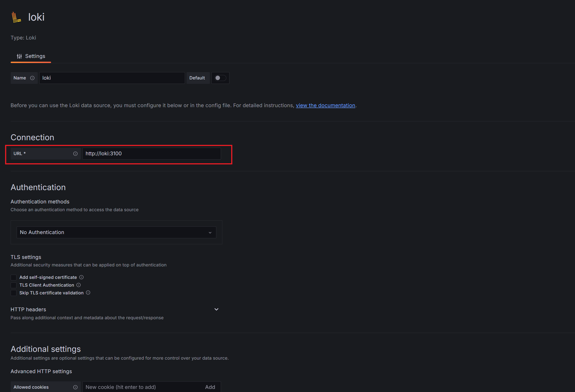Click the info icon by TLS Client Authentication
575x392 pixels.
coord(78,285)
